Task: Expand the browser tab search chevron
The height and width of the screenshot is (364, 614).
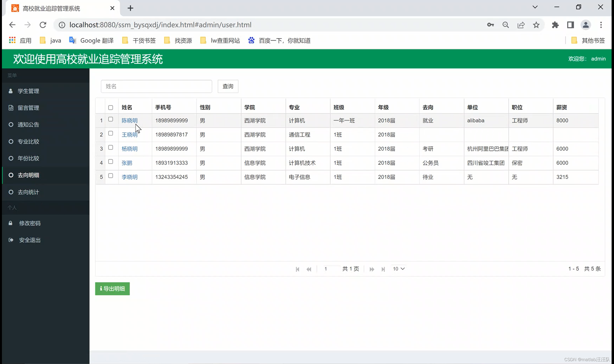Action: [535, 7]
